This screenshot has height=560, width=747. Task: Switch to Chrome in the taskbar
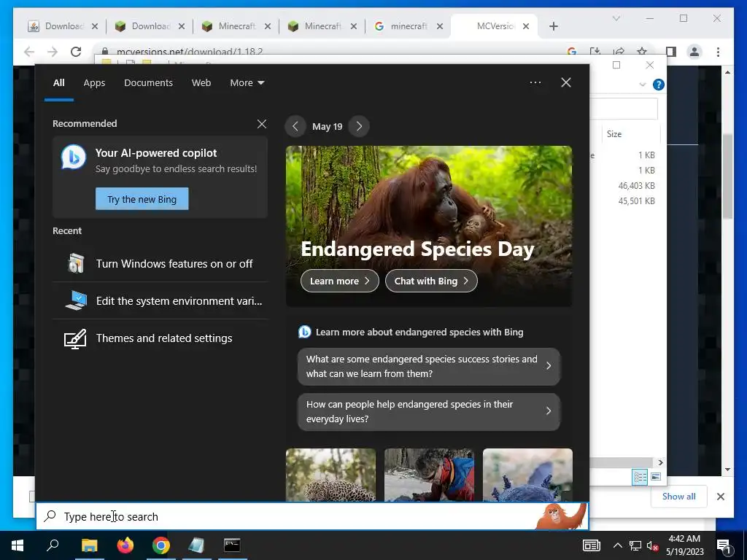161,545
